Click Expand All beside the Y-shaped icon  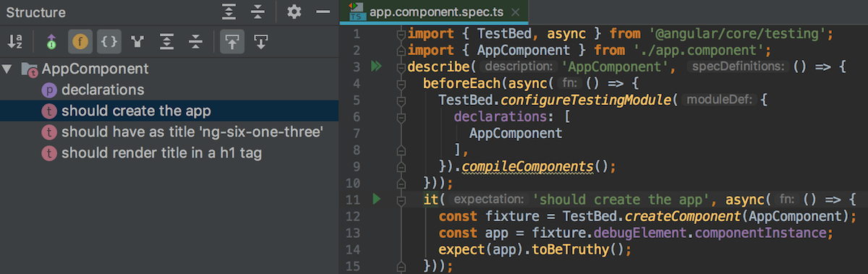click(166, 42)
